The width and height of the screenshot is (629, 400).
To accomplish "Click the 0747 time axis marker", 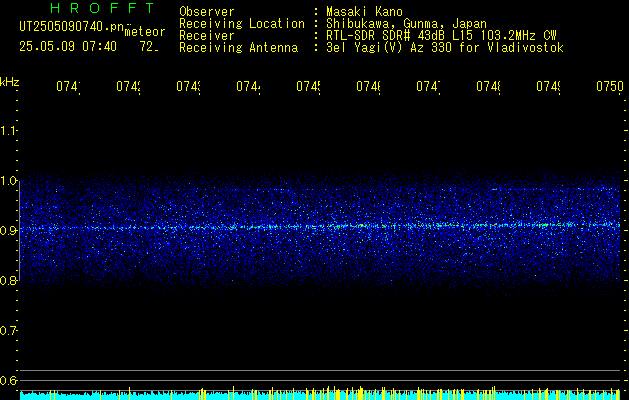I will tap(428, 87).
